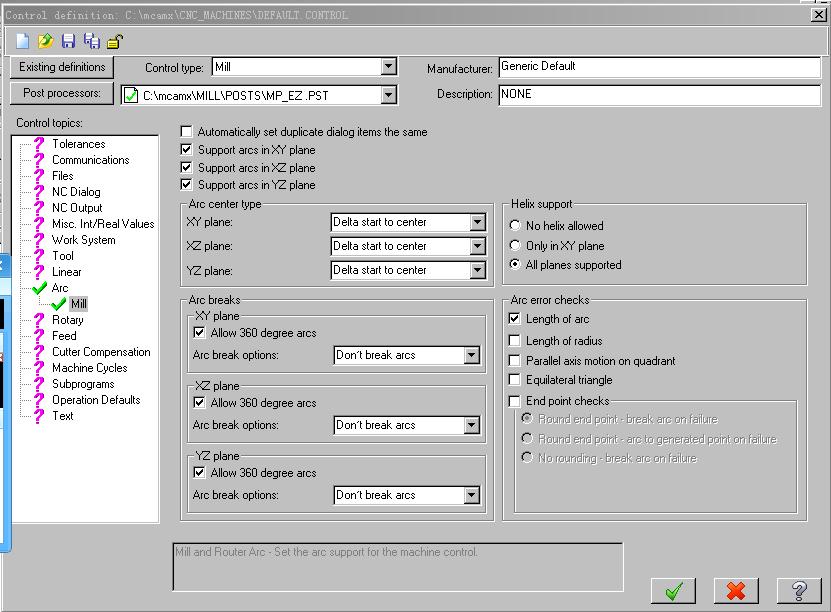The image size is (831, 612).
Task: Click the question mark icon beside Feed
Action: [x=39, y=335]
